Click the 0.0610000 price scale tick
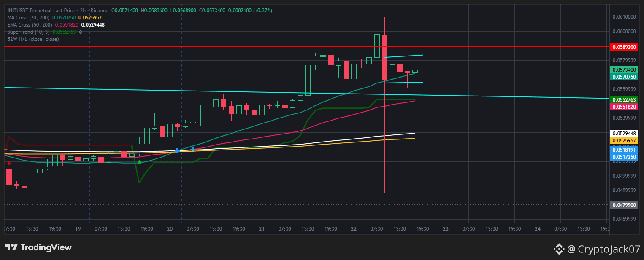The width and height of the screenshot is (644, 260). pos(624,17)
